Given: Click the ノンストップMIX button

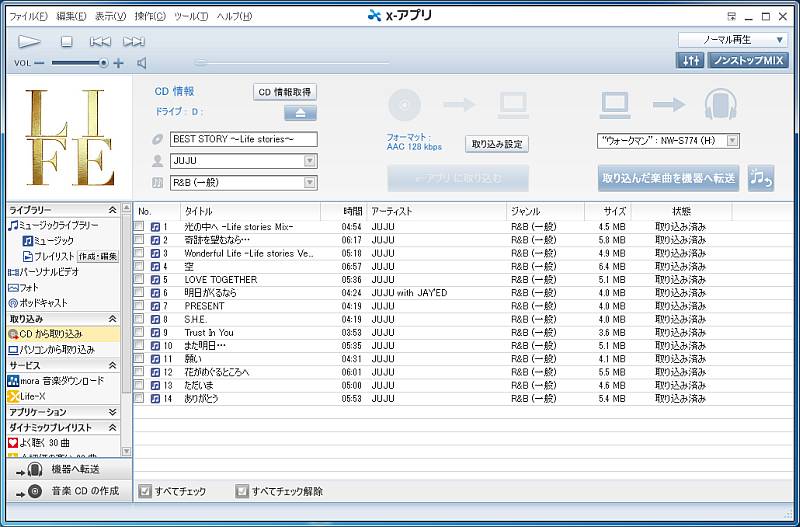Looking at the screenshot, I should click(x=748, y=60).
